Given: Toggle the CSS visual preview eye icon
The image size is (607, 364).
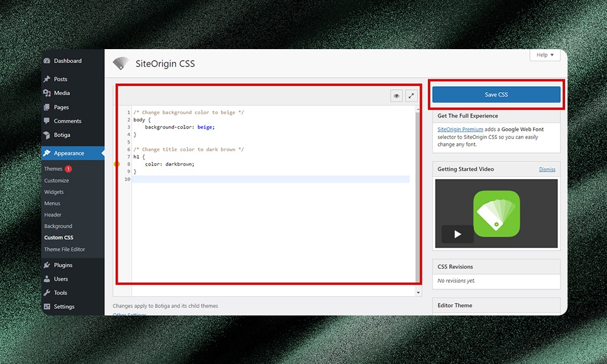Looking at the screenshot, I should pos(396,95).
